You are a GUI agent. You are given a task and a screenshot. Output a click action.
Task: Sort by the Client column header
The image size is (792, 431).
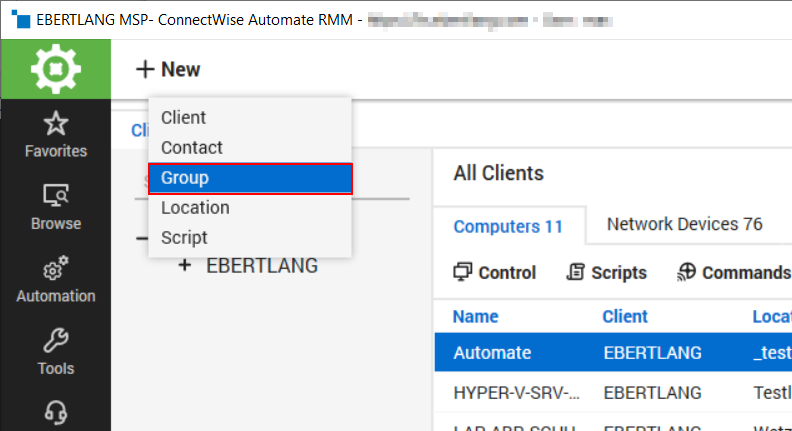click(625, 316)
